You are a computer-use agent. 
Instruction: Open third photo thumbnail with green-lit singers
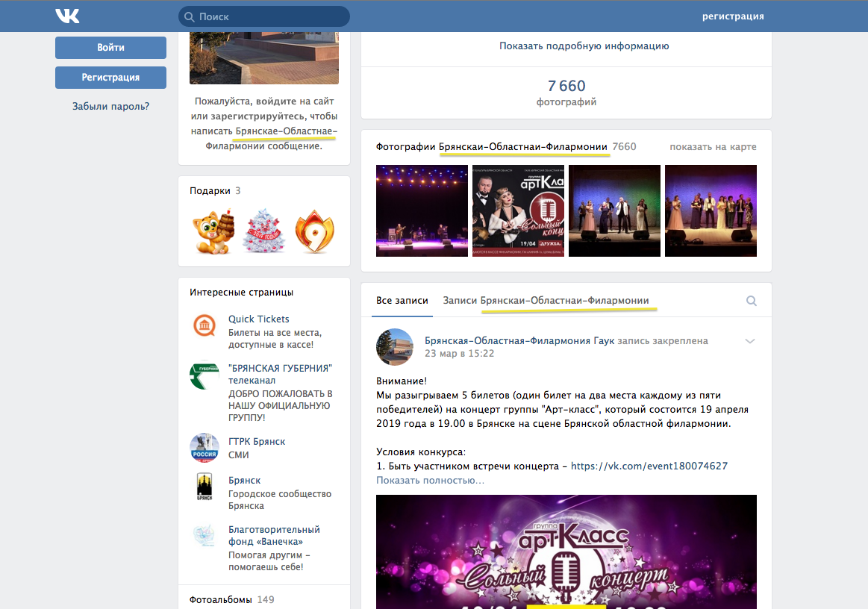614,211
